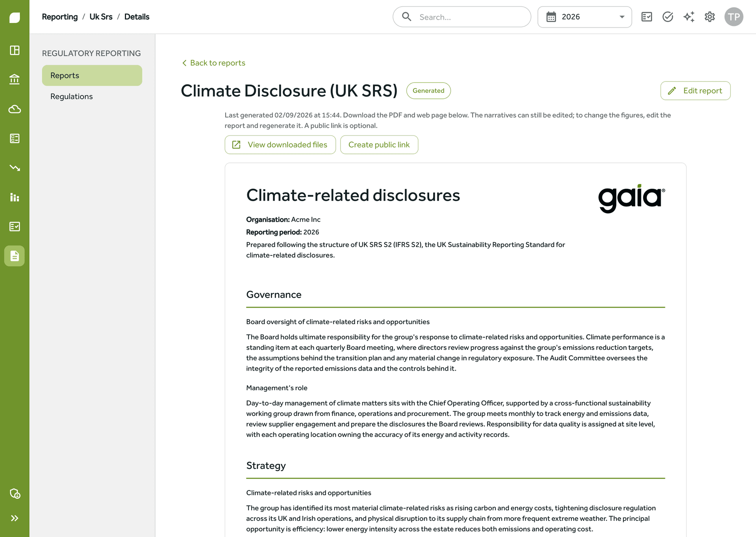Open the dashboard layout icon in sidebar

15,50
